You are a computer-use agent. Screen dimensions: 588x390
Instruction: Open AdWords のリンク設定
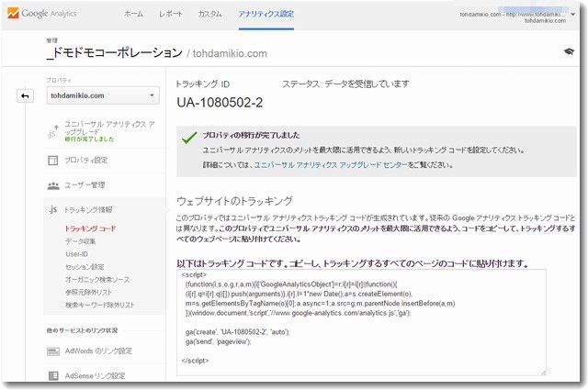(x=98, y=351)
